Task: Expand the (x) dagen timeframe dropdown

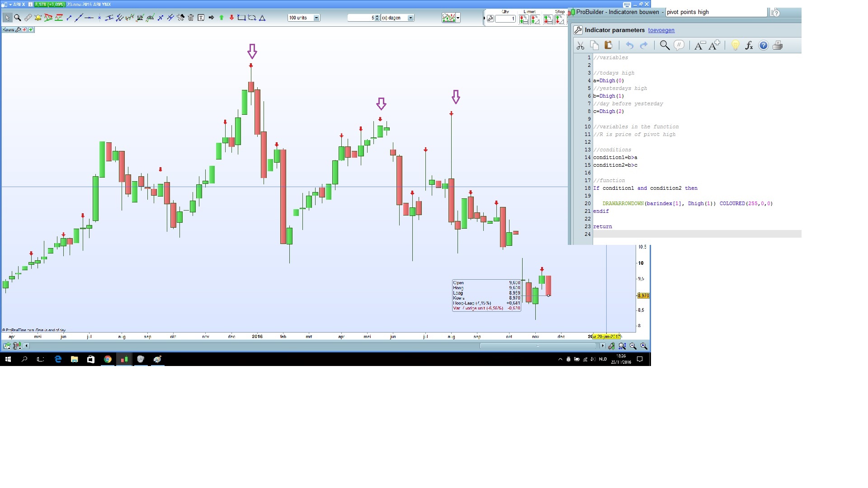Action: pyautogui.click(x=410, y=18)
